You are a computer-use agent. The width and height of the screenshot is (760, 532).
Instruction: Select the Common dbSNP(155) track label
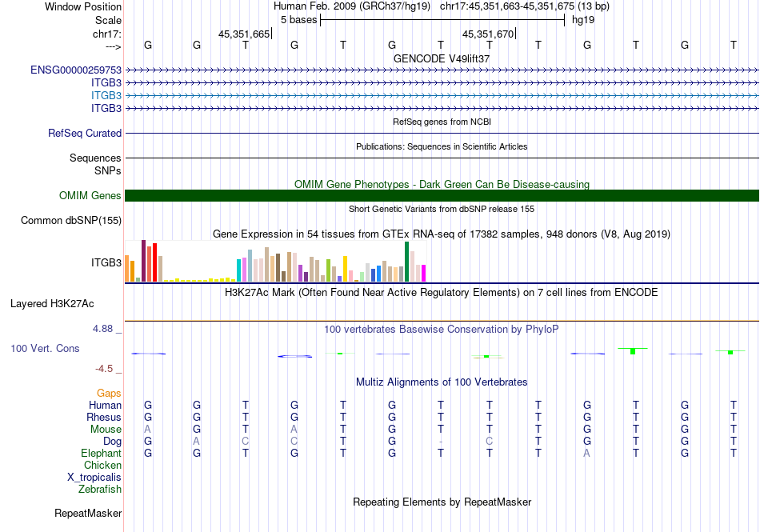[x=71, y=221]
